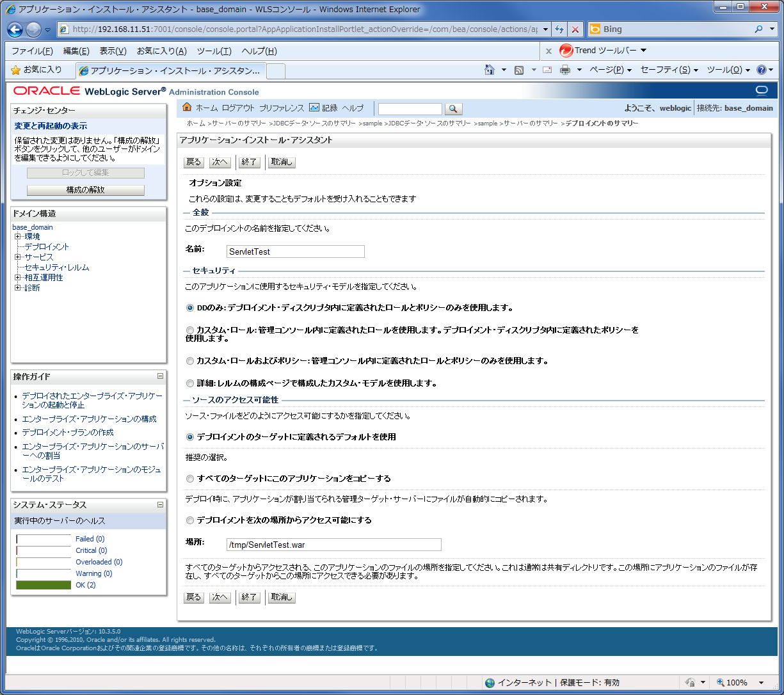
Task: Close the Trend toolbar with X
Action: [548, 51]
